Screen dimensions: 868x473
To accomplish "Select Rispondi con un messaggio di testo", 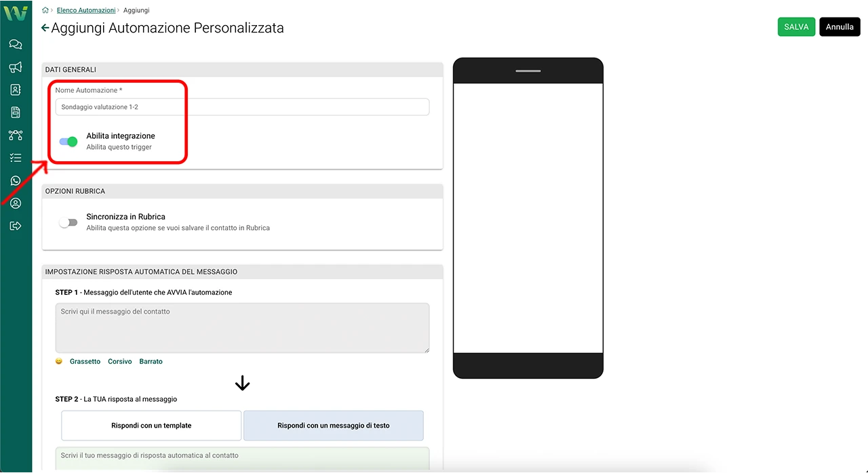I will [x=334, y=426].
